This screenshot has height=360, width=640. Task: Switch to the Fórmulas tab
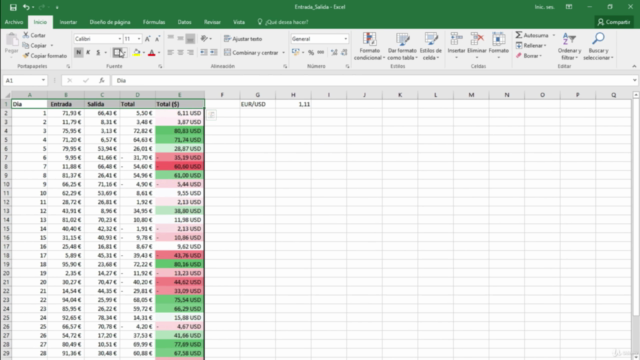pos(154,22)
